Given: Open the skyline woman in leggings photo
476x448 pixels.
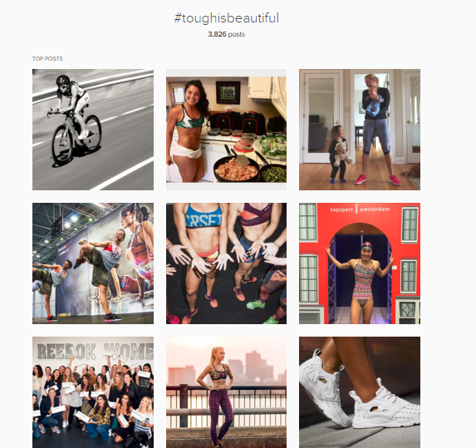Looking at the screenshot, I should pos(226,392).
